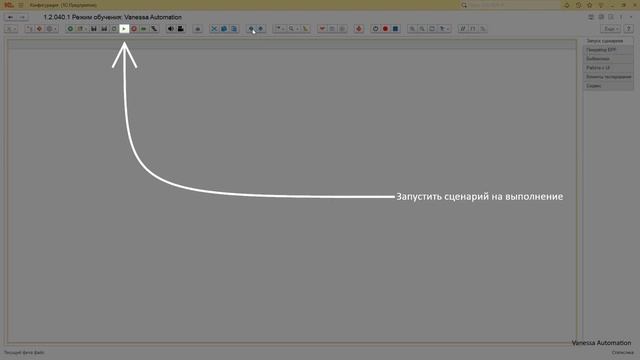Switch to the Генератор EPF tab
This screenshot has height=360, width=640.
[608, 50]
